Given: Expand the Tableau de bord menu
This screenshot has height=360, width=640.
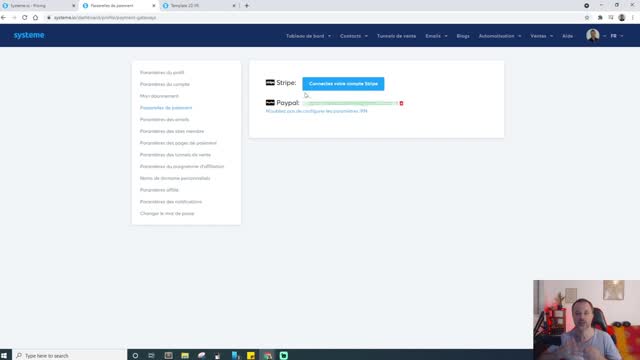Looking at the screenshot, I should coord(308,36).
